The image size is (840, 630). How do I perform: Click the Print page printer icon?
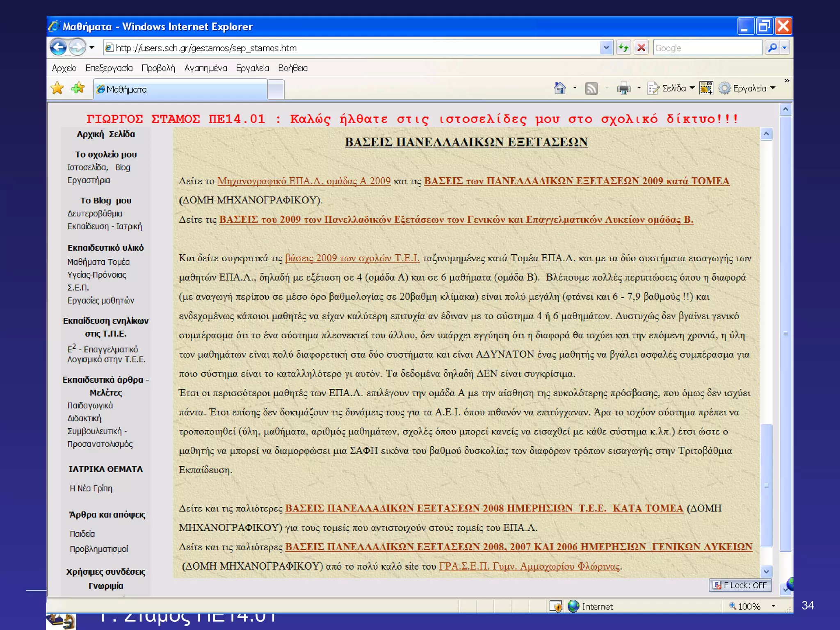[623, 88]
